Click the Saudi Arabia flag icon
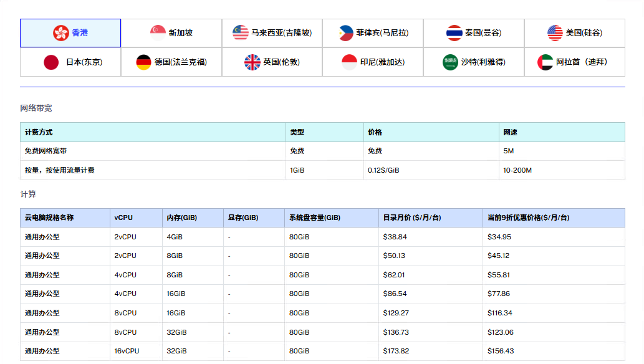This screenshot has width=644, height=364. tap(451, 62)
